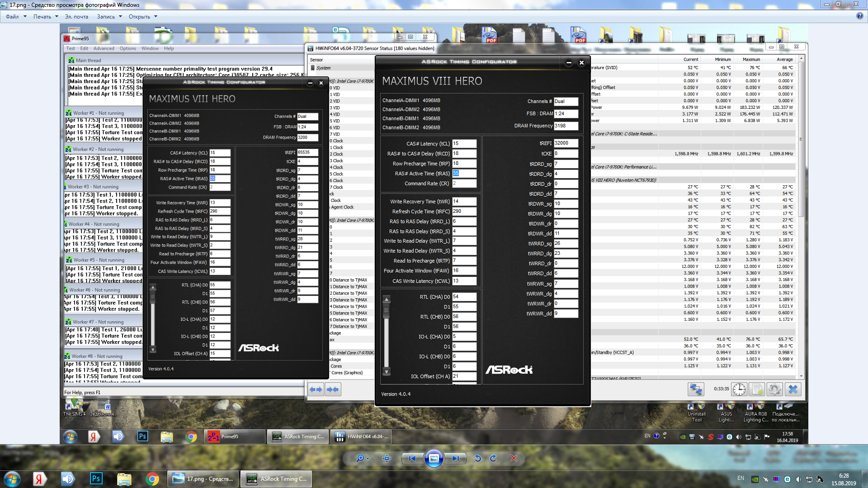This screenshot has height=488, width=868.
Task: Start the slideshow with center button
Action: [x=434, y=458]
